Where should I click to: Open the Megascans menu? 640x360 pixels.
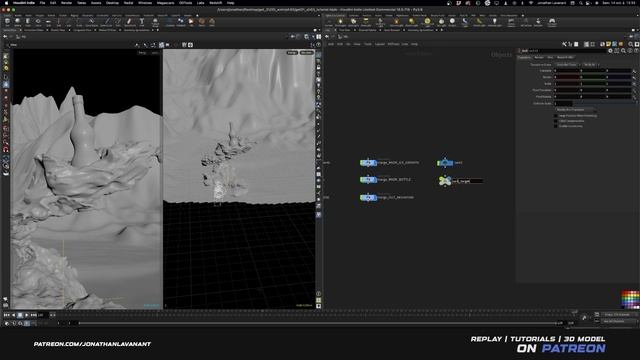coord(165,3)
